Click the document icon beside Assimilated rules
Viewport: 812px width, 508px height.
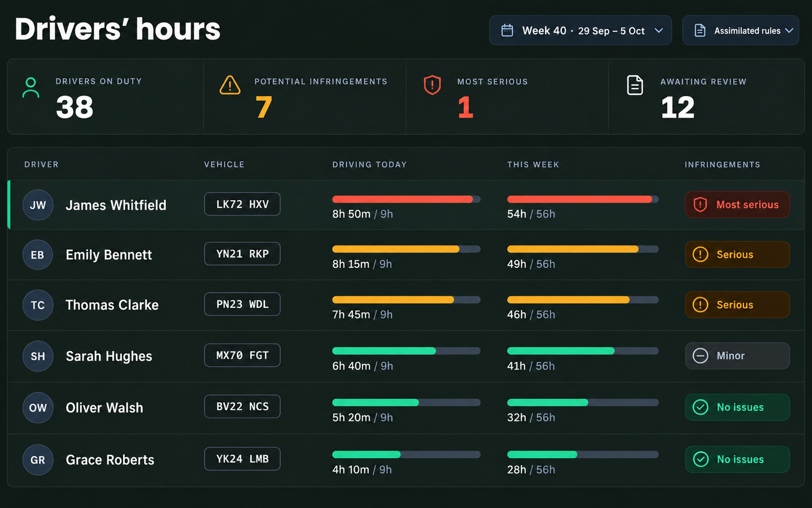point(700,30)
